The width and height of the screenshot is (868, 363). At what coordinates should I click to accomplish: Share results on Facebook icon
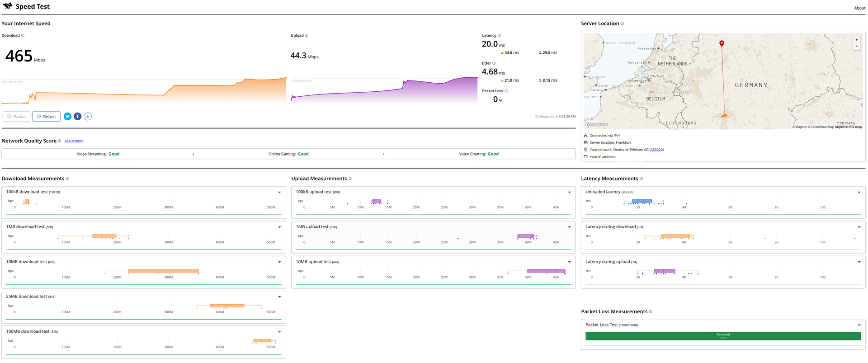[x=78, y=117]
